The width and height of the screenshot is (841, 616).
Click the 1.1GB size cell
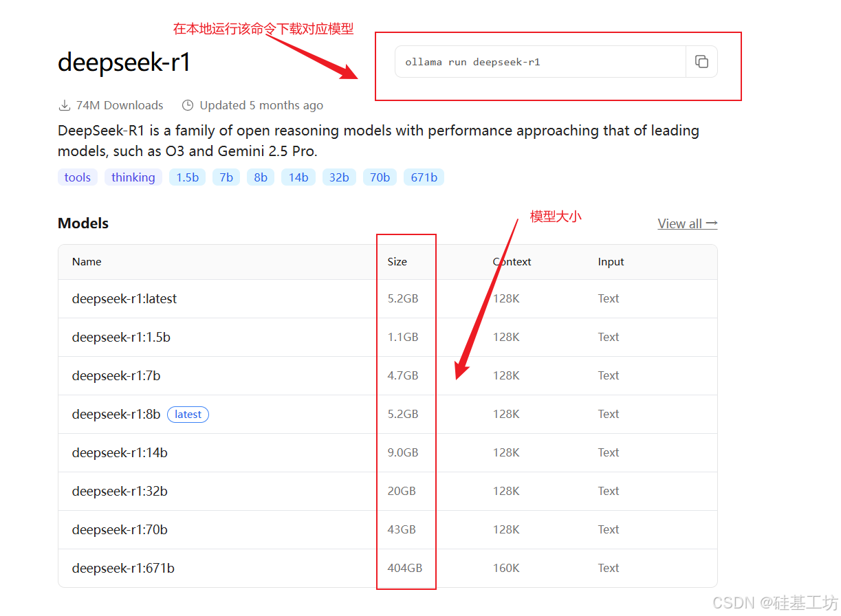tap(403, 337)
